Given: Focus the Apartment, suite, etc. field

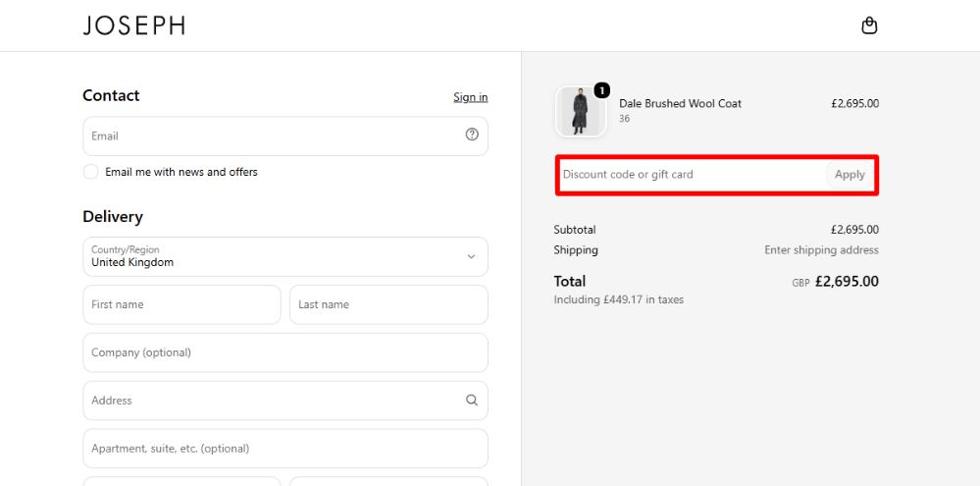Looking at the screenshot, I should click(285, 449).
